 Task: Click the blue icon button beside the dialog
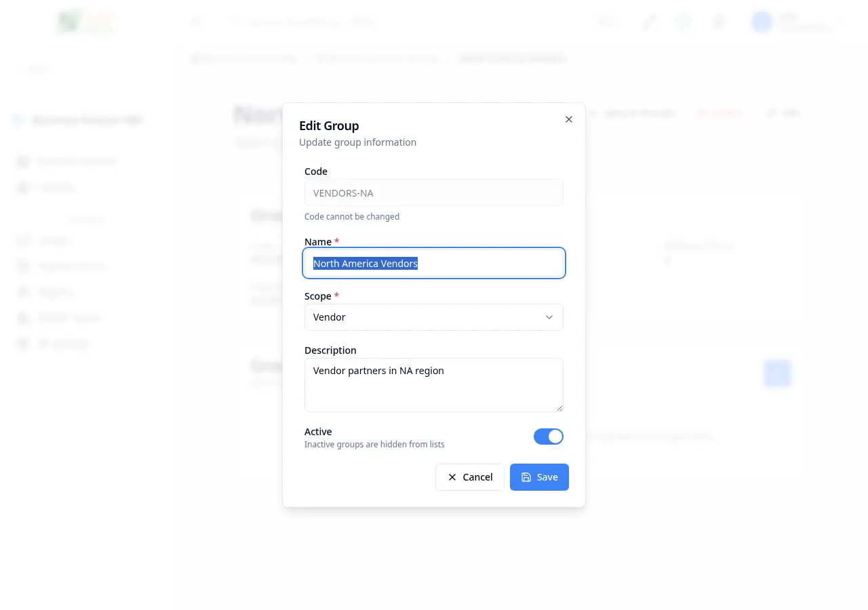[x=777, y=373]
